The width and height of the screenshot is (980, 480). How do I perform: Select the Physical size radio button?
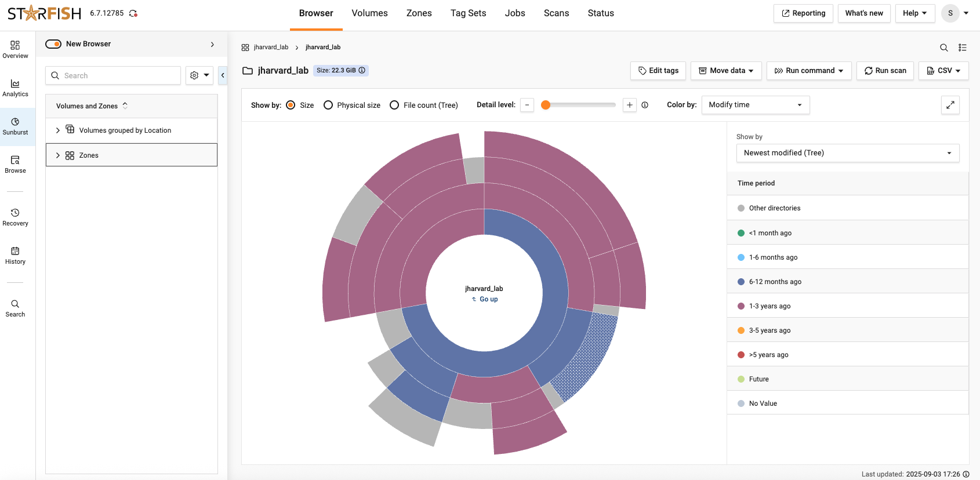coord(328,105)
